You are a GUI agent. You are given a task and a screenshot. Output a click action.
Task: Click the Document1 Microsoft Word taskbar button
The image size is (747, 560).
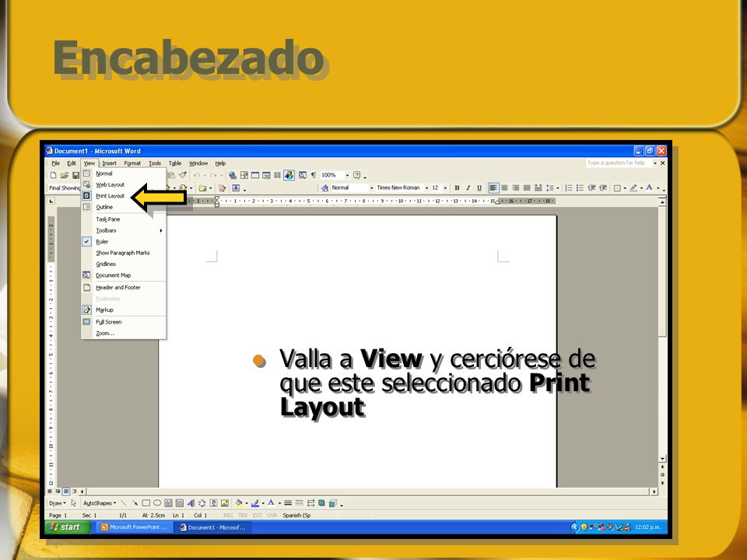point(213,527)
